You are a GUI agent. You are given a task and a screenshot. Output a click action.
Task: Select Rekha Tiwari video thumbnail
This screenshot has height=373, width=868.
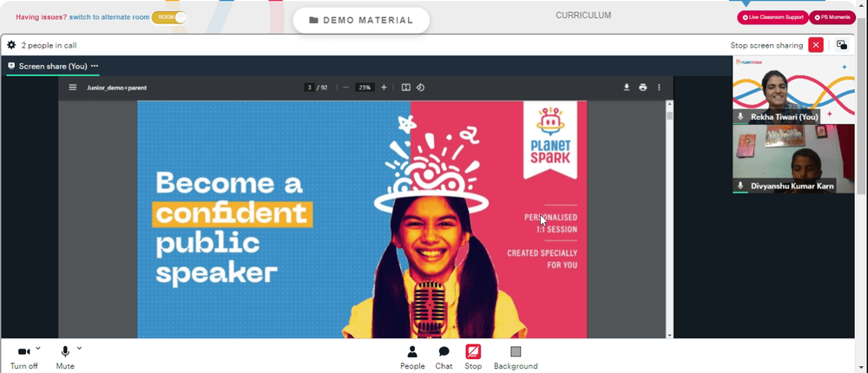tap(793, 89)
